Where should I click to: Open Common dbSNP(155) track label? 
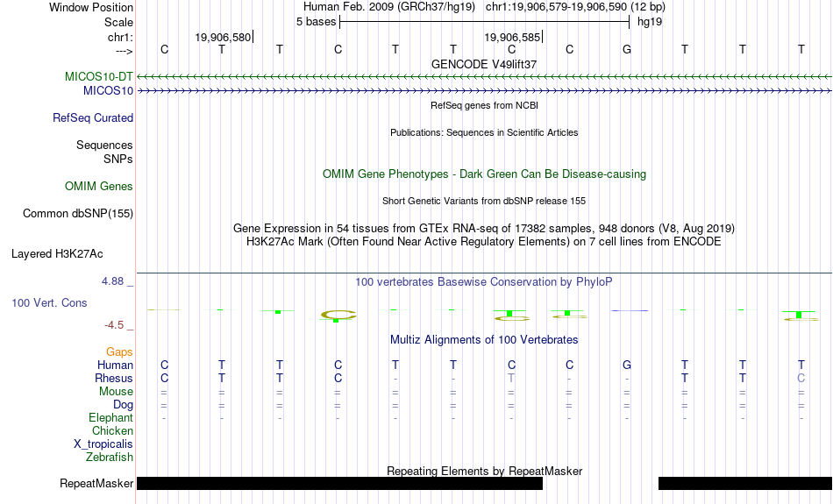(x=78, y=214)
